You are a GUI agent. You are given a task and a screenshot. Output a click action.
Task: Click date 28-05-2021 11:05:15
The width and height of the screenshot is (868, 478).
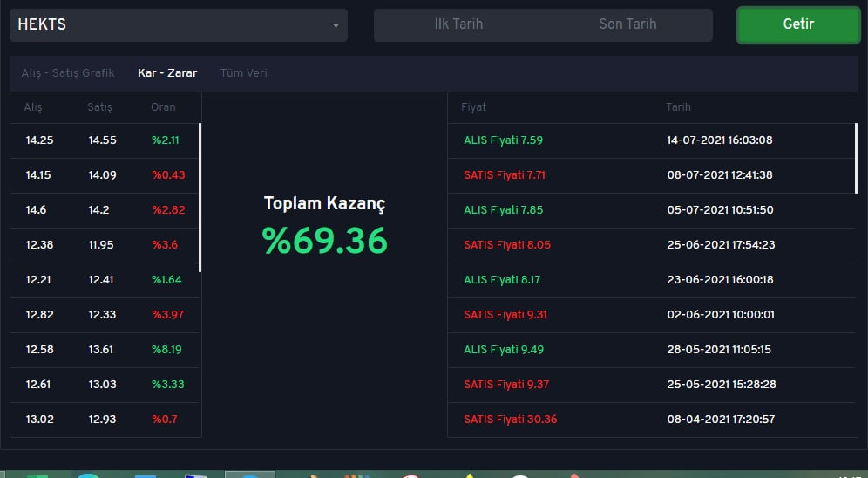(719, 350)
